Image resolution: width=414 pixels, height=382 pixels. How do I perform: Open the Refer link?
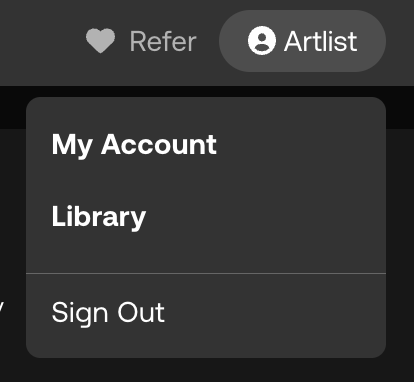pyautogui.click(x=141, y=41)
